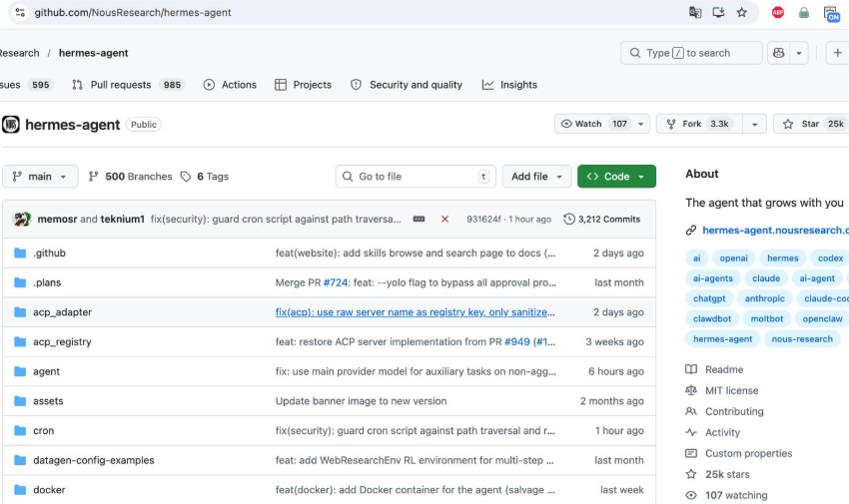Open the cron folder

pos(43,431)
